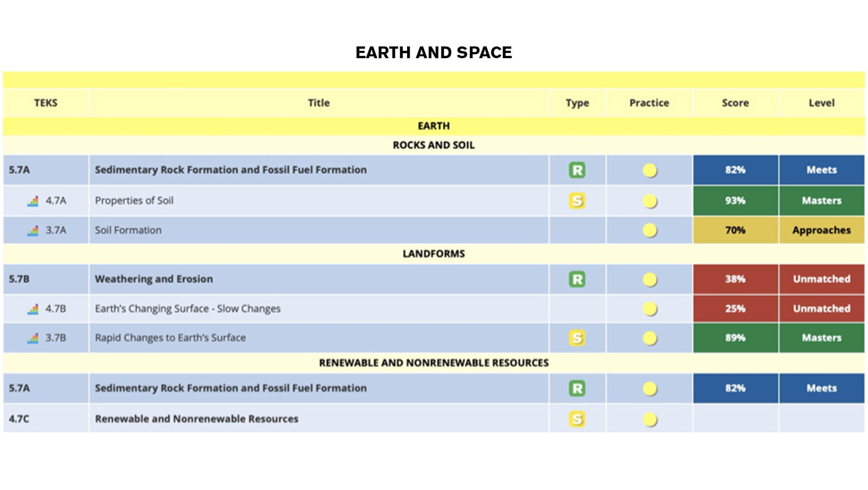
Task: Click the Practice column header
Action: 649,103
